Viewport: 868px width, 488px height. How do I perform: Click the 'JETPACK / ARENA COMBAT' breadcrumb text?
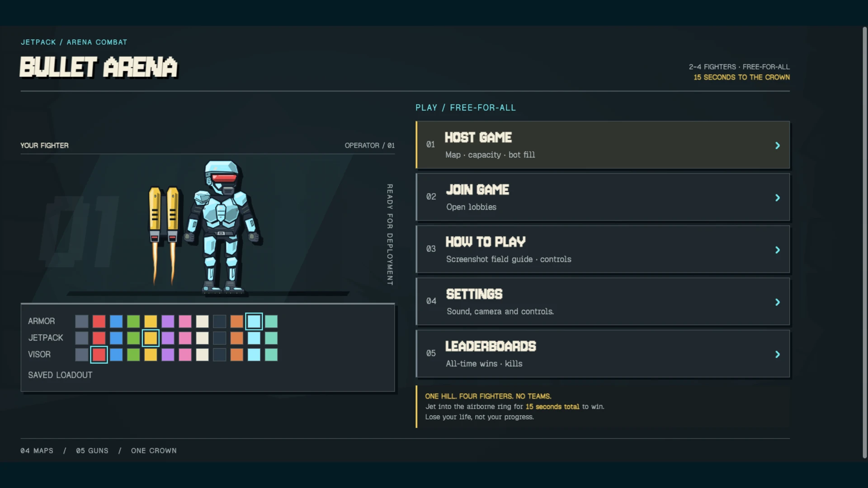74,42
